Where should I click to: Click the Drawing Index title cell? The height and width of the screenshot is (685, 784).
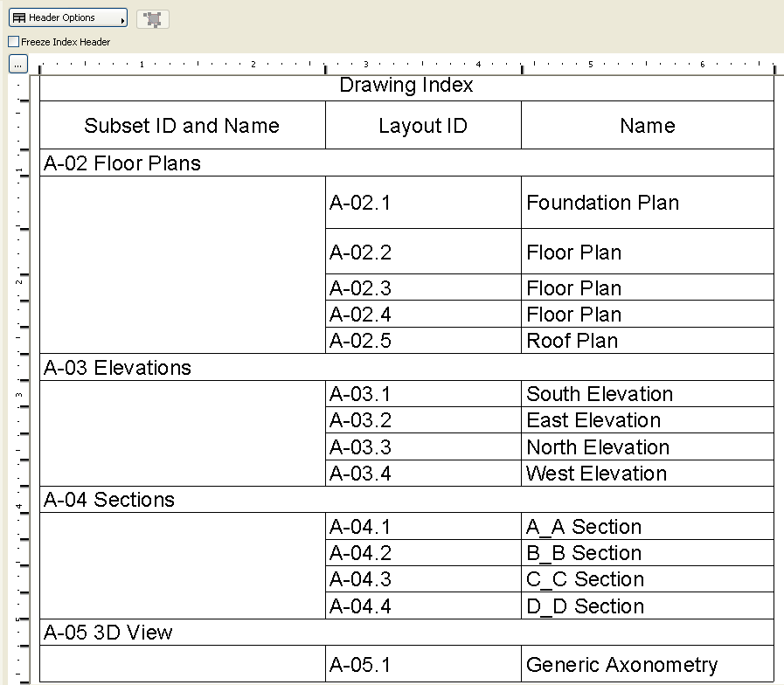tap(406, 86)
